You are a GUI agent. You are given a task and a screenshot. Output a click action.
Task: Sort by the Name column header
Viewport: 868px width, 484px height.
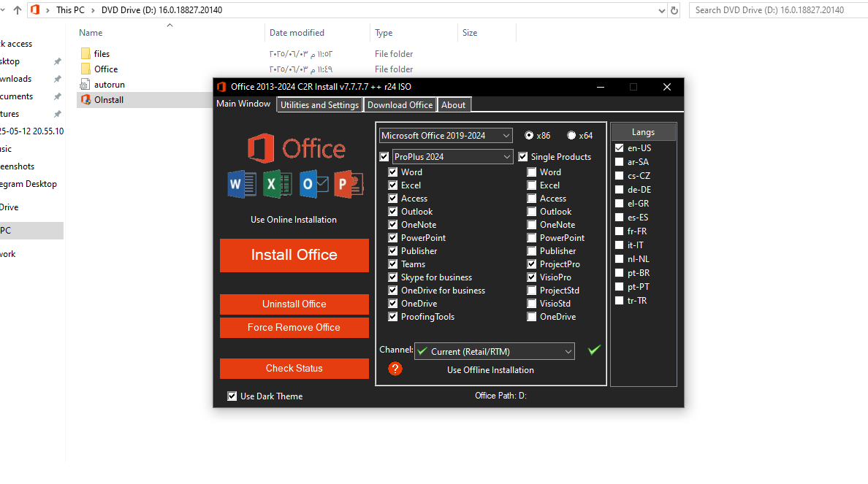(x=91, y=33)
